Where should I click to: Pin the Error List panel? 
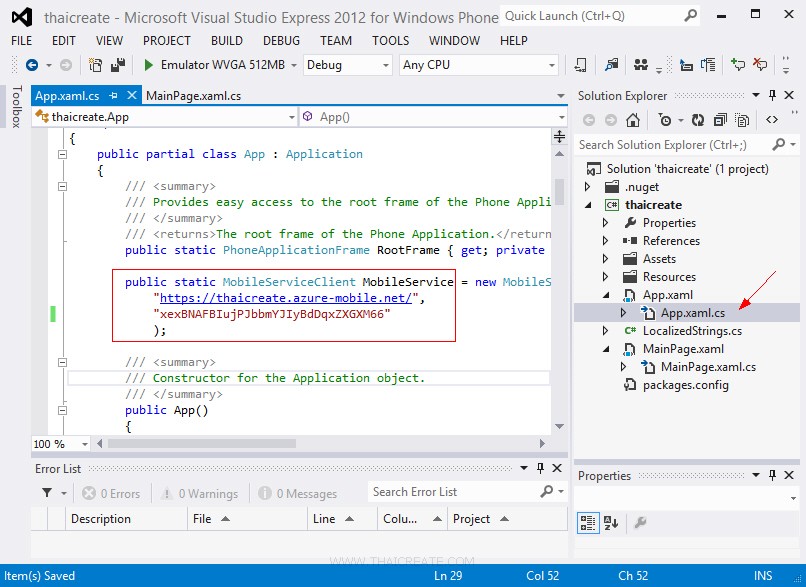(x=540, y=468)
